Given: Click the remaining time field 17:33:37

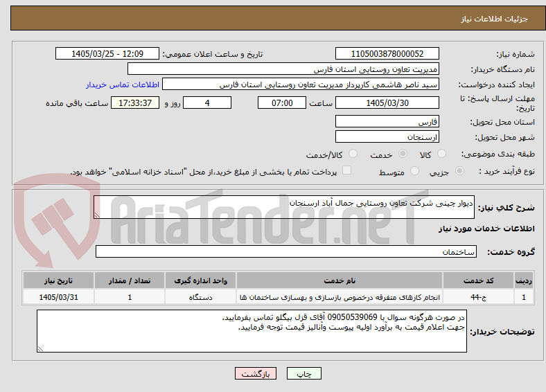Looking at the screenshot, I should (135, 103).
